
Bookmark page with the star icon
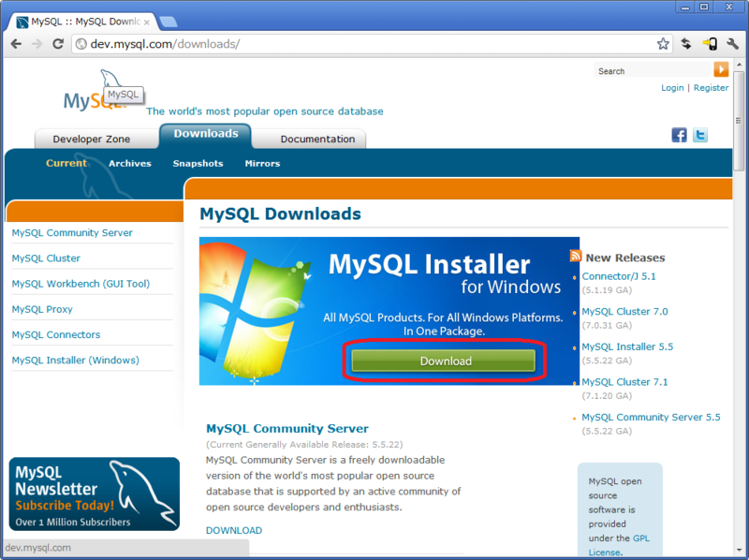(663, 44)
